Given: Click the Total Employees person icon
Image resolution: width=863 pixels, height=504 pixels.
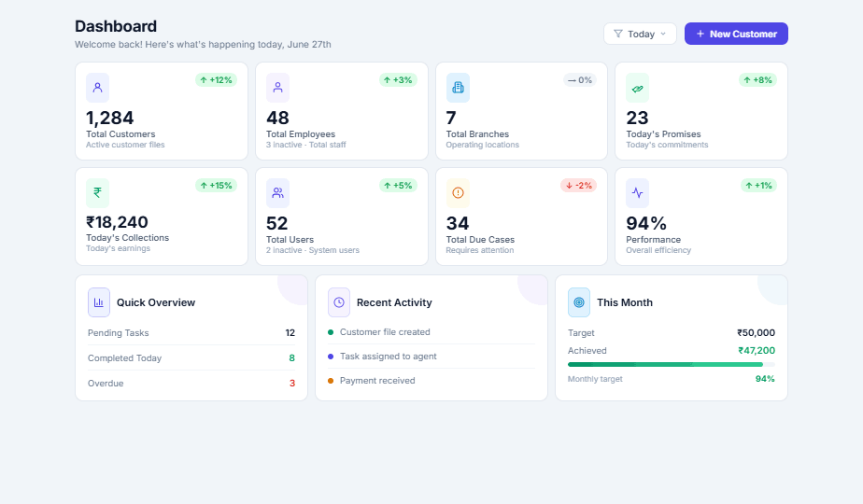Looking at the screenshot, I should pos(278,88).
